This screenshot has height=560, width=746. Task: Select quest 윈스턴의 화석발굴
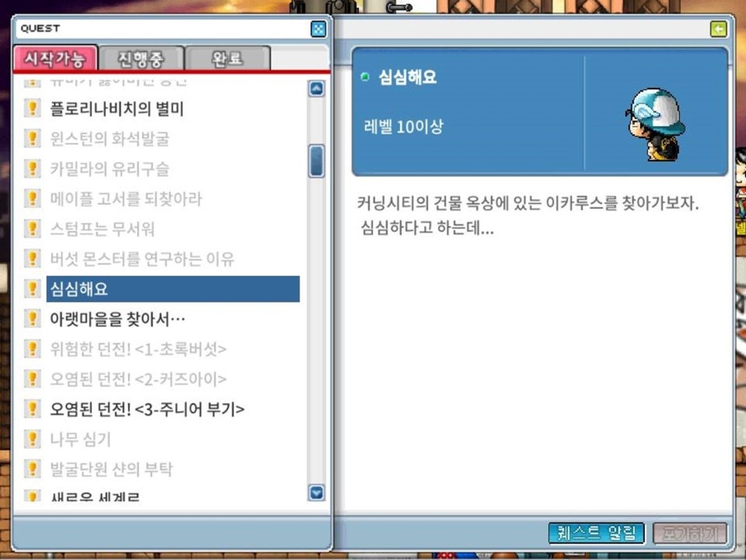[110, 138]
